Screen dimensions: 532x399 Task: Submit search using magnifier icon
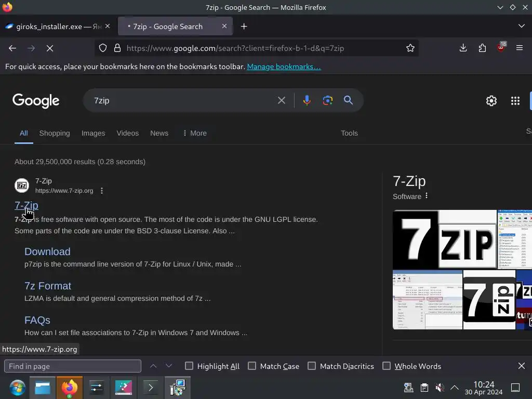(348, 100)
